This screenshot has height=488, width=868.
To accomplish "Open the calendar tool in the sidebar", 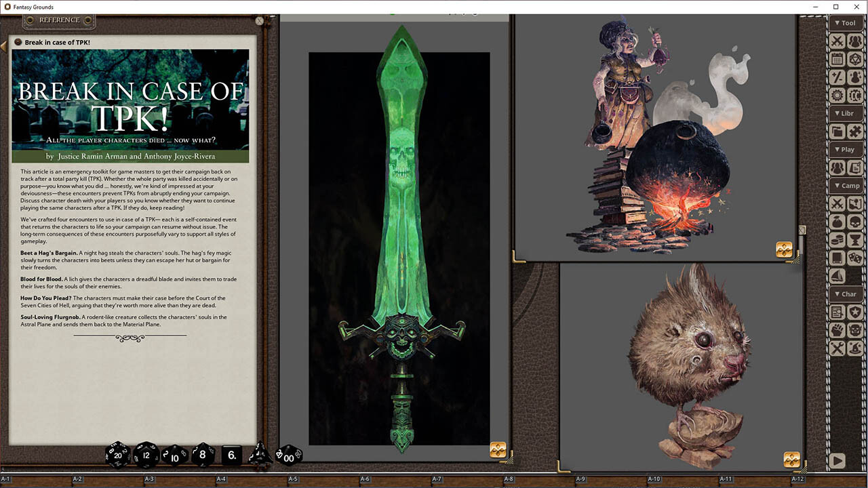I will coord(837,59).
